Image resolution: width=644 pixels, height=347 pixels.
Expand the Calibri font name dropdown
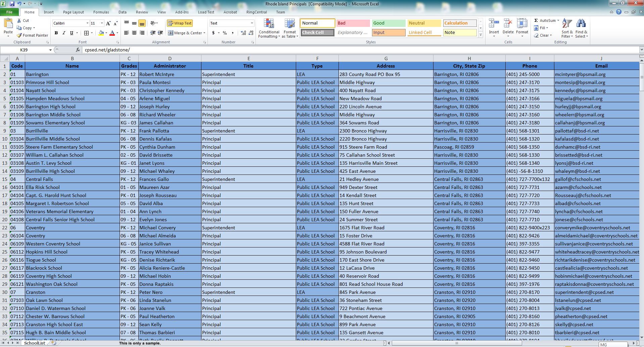(87, 23)
